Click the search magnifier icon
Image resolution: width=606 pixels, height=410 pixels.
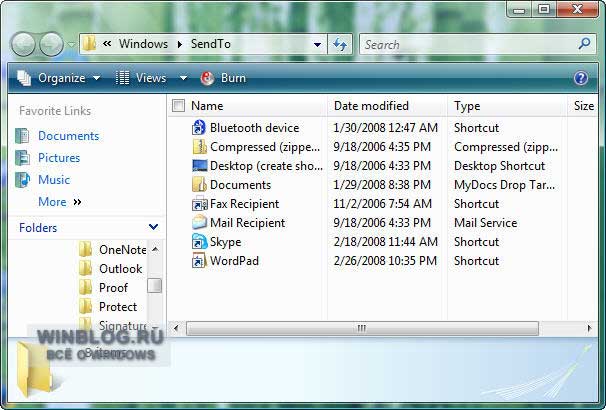pos(585,44)
